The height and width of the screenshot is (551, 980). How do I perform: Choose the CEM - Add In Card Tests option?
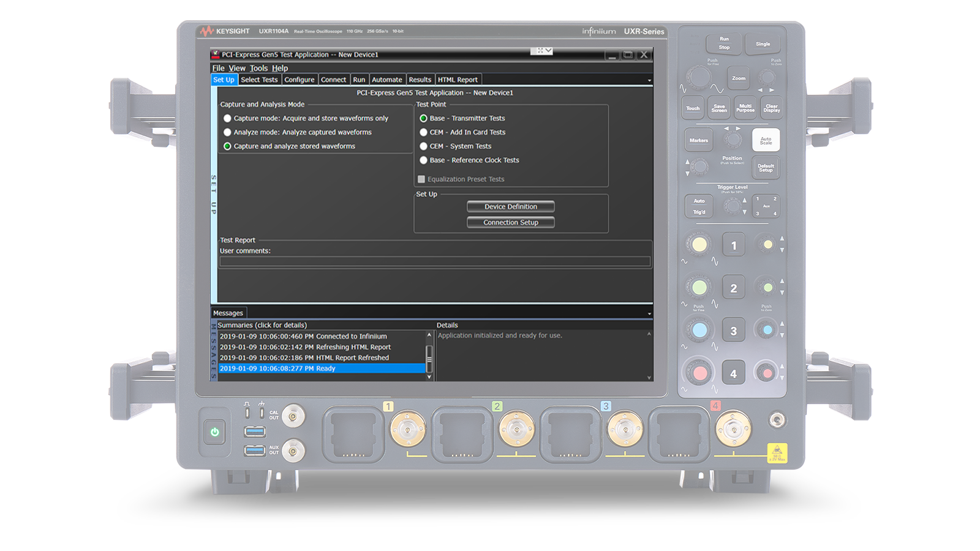[423, 132]
